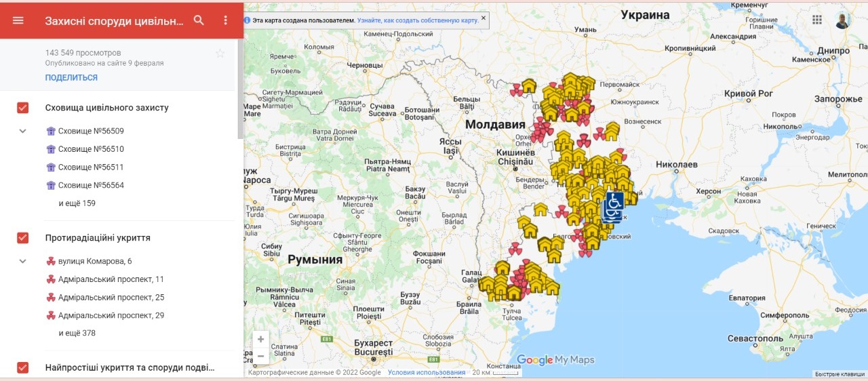Close the map info banner
Image resolution: width=868 pixels, height=381 pixels.
coord(484,18)
